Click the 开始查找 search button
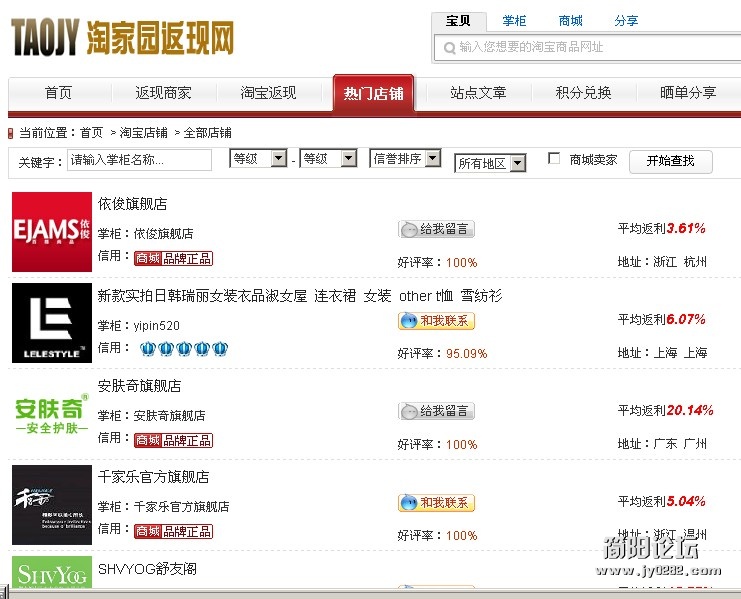This screenshot has height=599, width=741. click(671, 162)
